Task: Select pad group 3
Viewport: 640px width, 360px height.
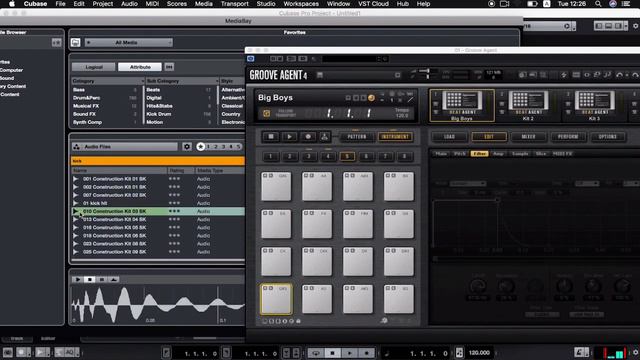Action: 309,156
